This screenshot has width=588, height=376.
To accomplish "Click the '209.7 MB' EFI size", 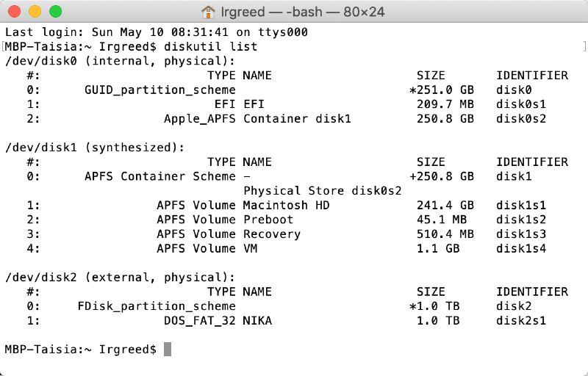I will tap(445, 104).
